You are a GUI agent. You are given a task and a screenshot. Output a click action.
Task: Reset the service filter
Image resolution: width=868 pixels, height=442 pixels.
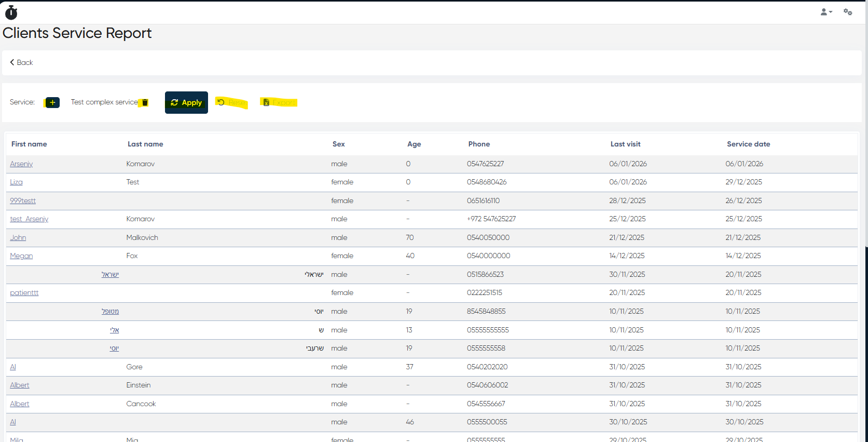pyautogui.click(x=231, y=102)
